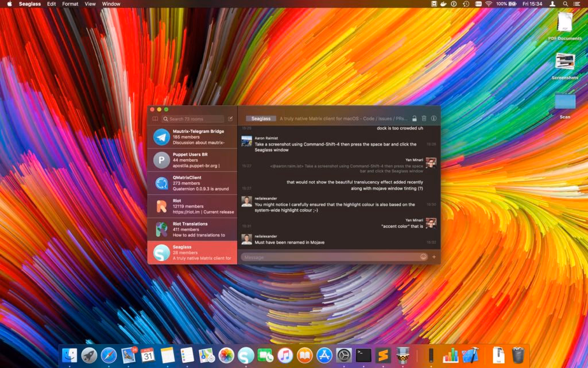588x368 pixels.
Task: Open the Window menu
Action: click(111, 4)
